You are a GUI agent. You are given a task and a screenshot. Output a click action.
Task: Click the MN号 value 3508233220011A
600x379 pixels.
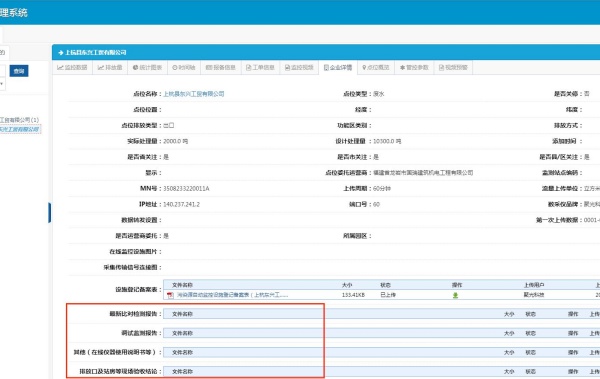point(186,188)
